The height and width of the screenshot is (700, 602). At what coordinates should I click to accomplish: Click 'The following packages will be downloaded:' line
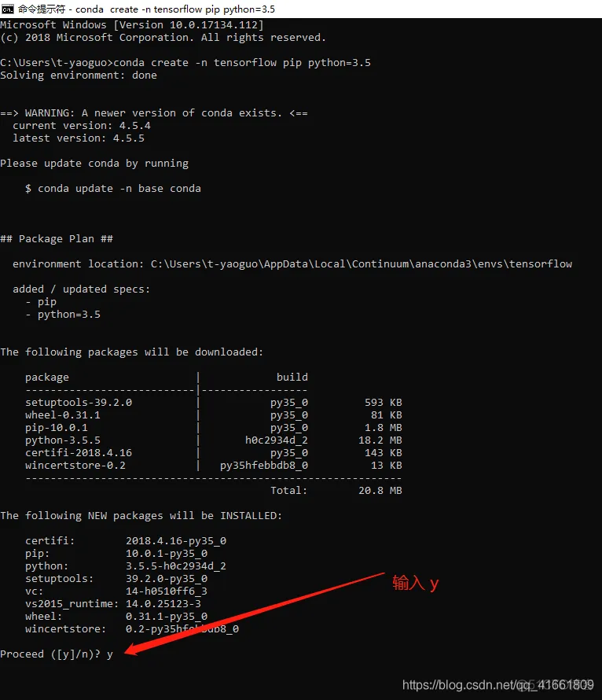132,352
